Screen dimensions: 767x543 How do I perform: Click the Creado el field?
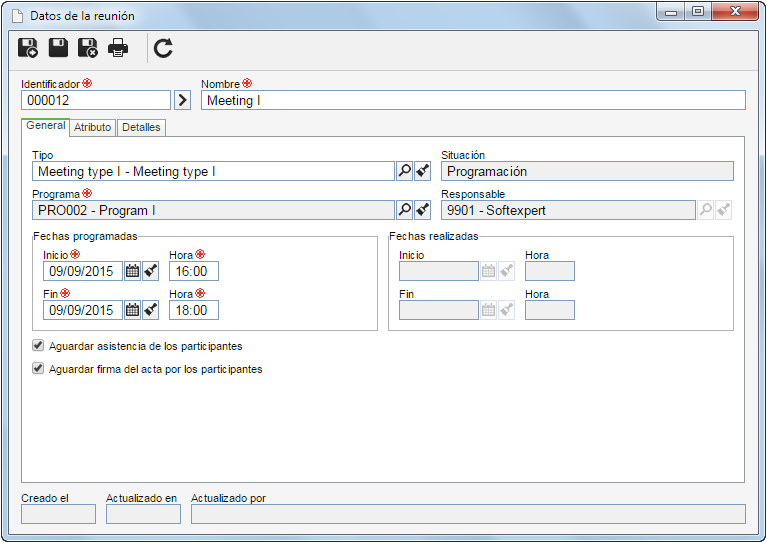coord(58,514)
